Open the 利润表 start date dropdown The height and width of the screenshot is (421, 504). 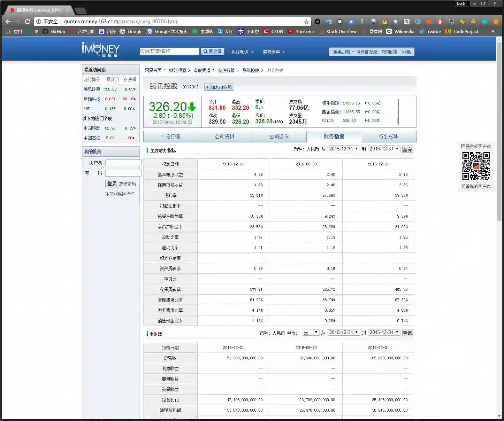point(344,333)
